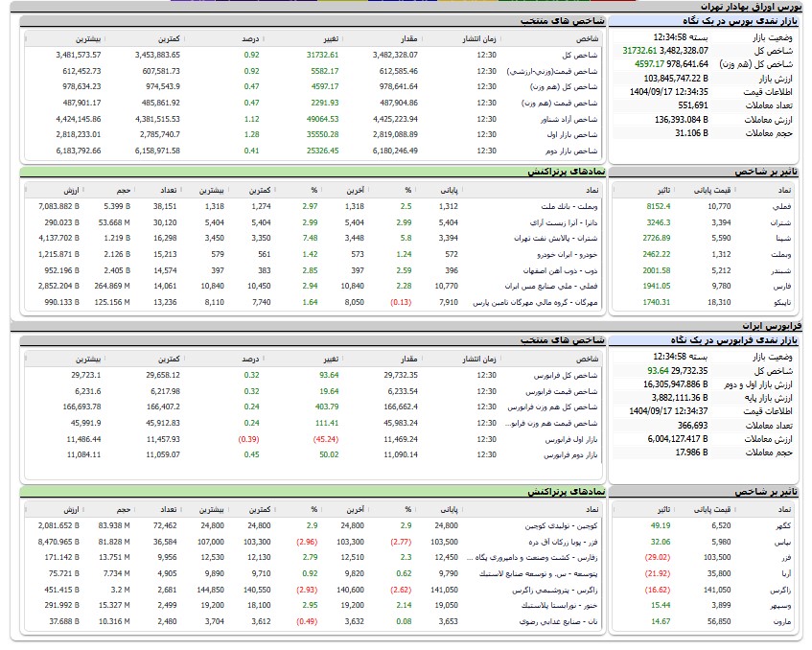Open شاخص آزاد شناور index row
The height and width of the screenshot is (650, 812).
[571, 119]
